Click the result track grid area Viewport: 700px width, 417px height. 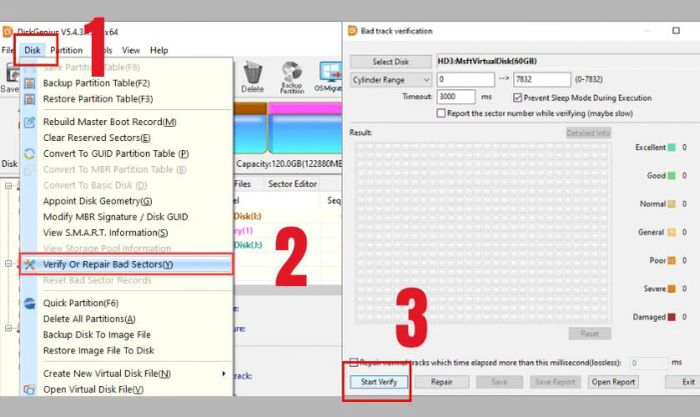(483, 232)
